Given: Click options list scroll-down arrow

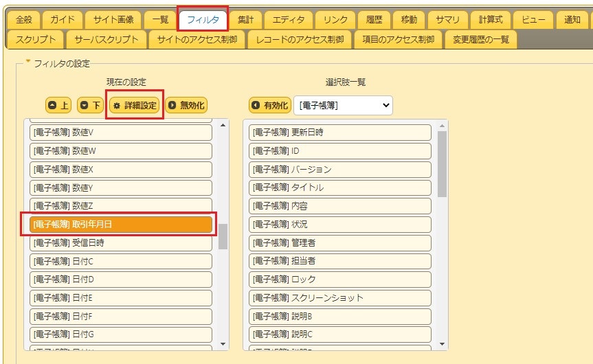Looking at the screenshot, I should 442,344.
